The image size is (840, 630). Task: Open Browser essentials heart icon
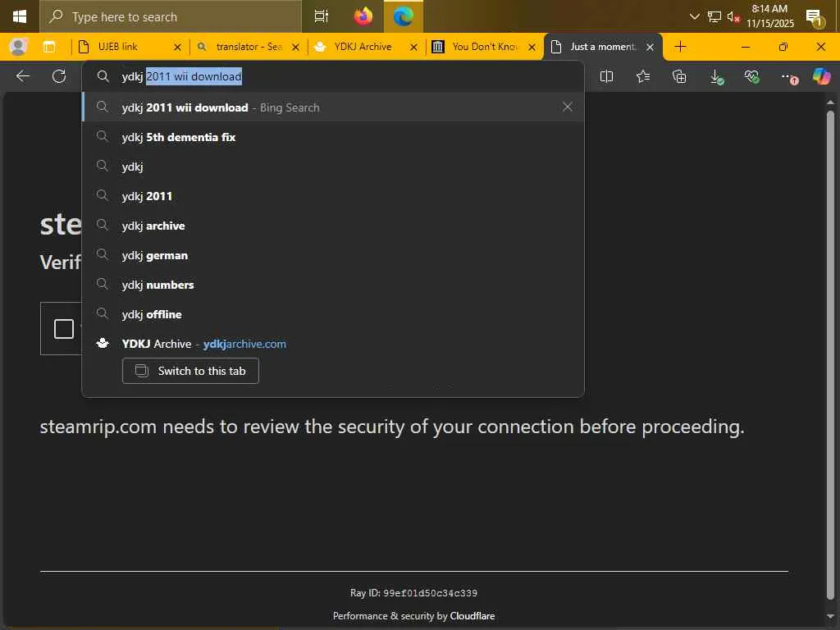(x=751, y=76)
